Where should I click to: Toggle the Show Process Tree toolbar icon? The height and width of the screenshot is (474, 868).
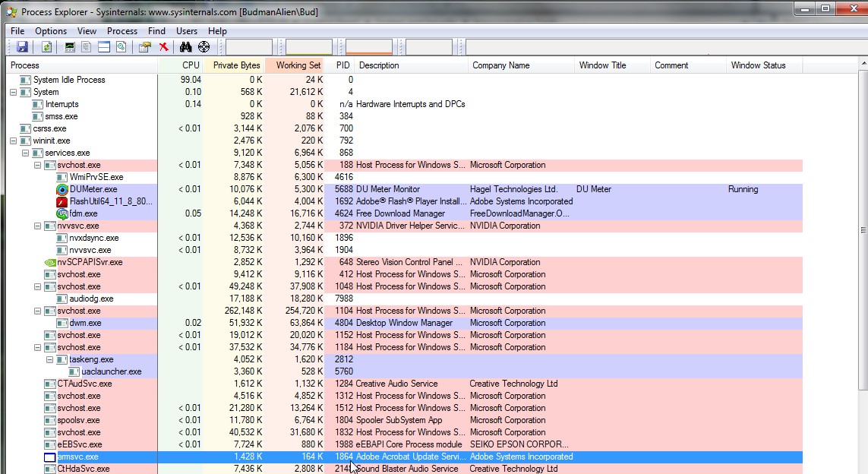(x=87, y=47)
